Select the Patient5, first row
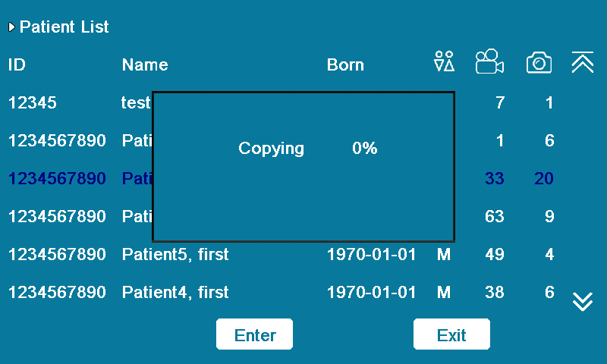 (x=175, y=255)
